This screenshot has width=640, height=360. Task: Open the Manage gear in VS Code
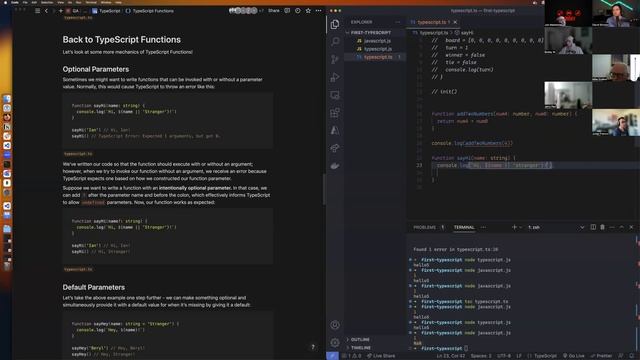pos(335,342)
